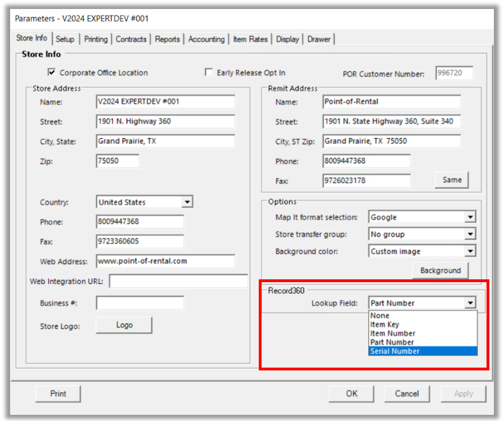This screenshot has width=504, height=421.
Task: Go to the Item Rates tab
Action: [x=250, y=39]
